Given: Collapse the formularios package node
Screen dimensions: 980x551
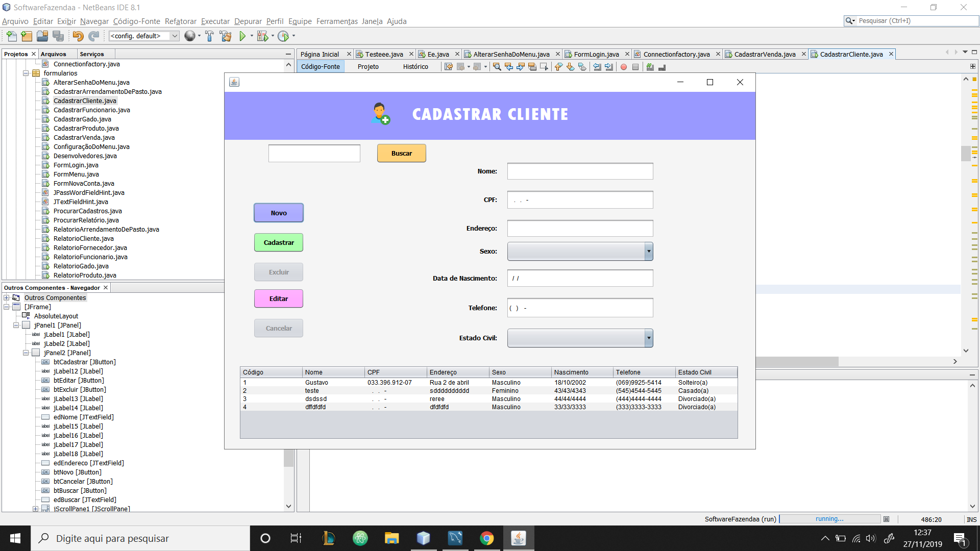Looking at the screenshot, I should [26, 73].
